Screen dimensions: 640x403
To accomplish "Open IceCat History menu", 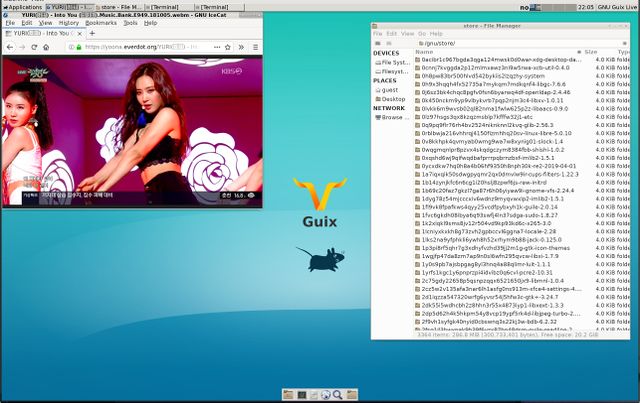I will pos(69,23).
